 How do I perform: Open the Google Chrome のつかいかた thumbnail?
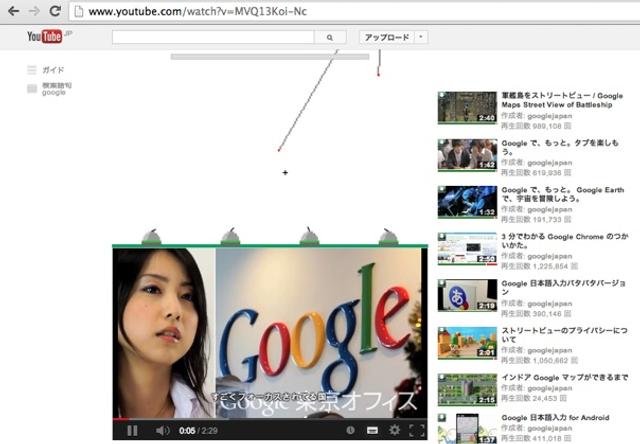467,249
